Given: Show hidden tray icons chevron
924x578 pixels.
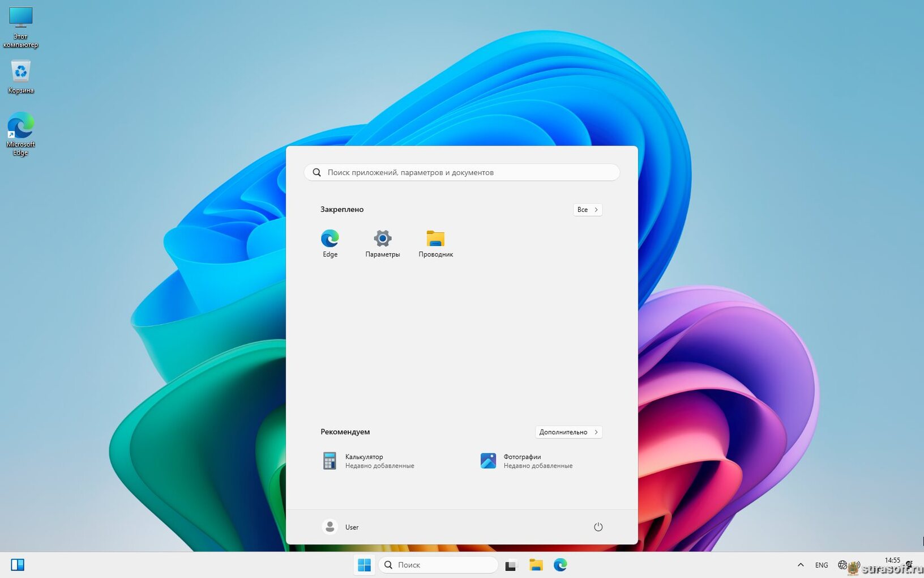Looking at the screenshot, I should [x=801, y=565].
